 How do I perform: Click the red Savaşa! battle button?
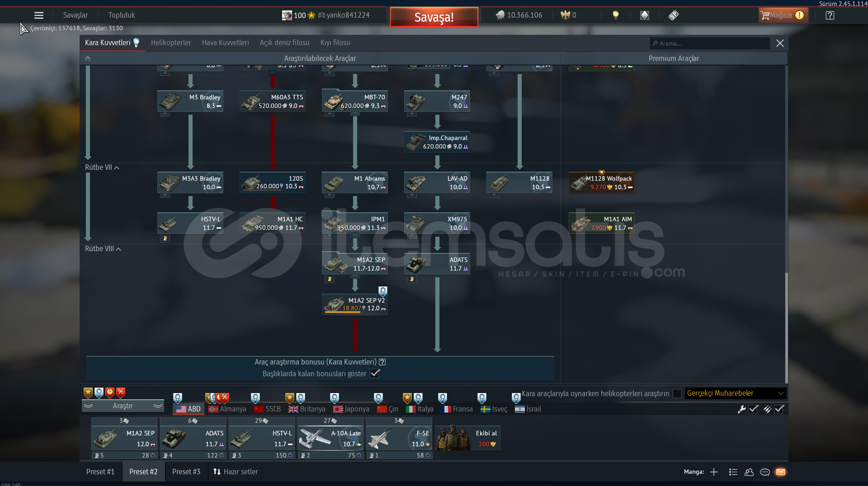(434, 17)
